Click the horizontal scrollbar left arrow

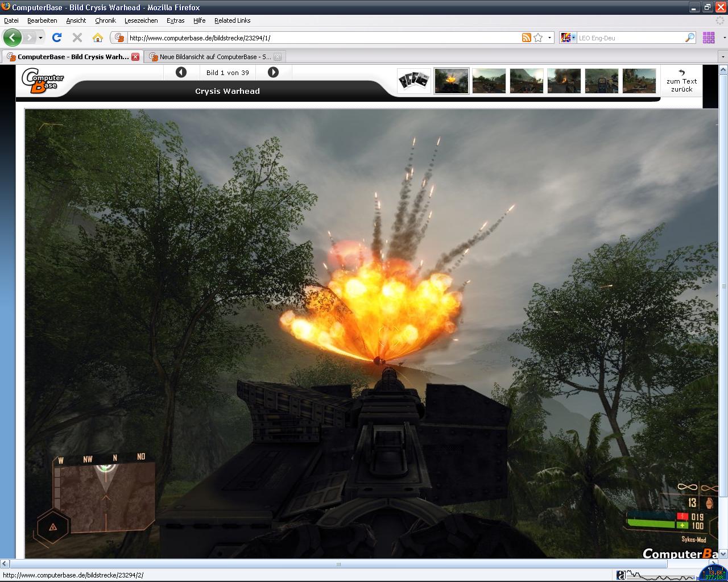click(5, 564)
